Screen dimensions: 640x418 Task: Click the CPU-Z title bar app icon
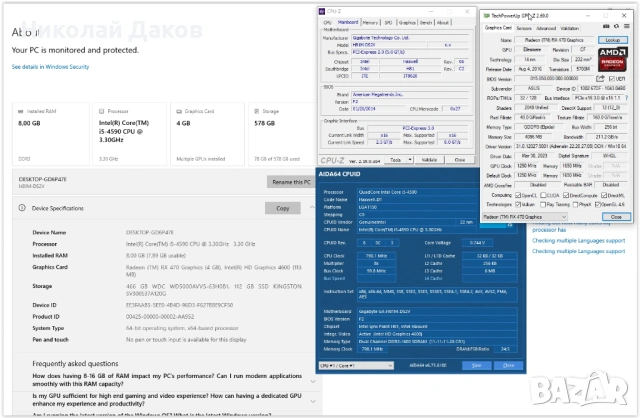(322, 11)
